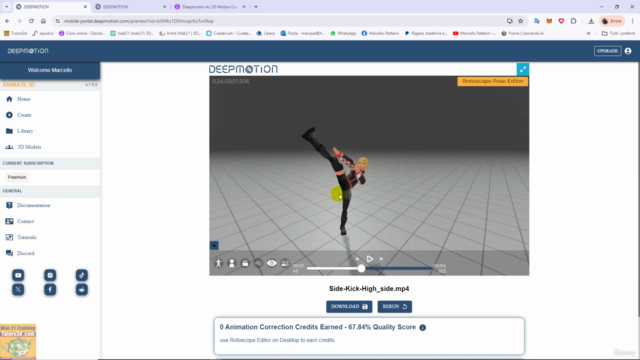Image resolution: width=640 pixels, height=360 pixels.
Task: Open Tutors3d bookmark
Action: coord(16,33)
